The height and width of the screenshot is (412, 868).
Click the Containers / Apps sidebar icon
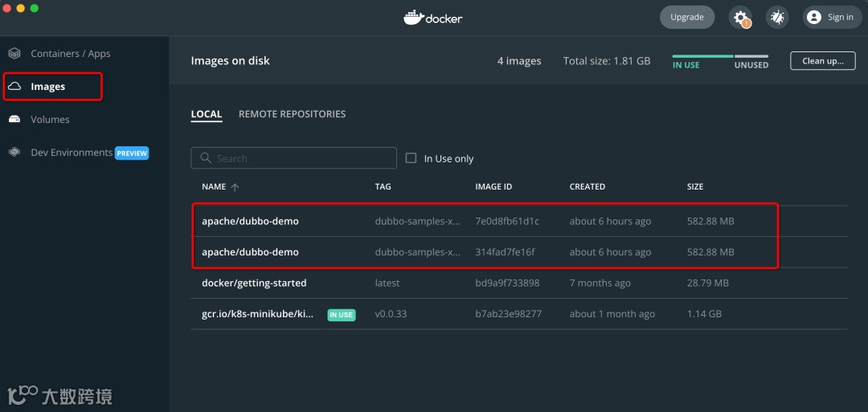[x=14, y=54]
